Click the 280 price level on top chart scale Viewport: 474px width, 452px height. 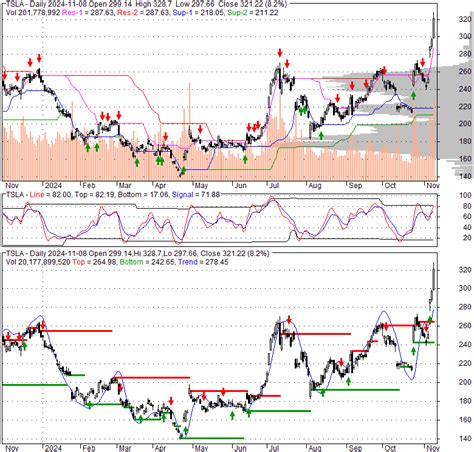point(465,54)
